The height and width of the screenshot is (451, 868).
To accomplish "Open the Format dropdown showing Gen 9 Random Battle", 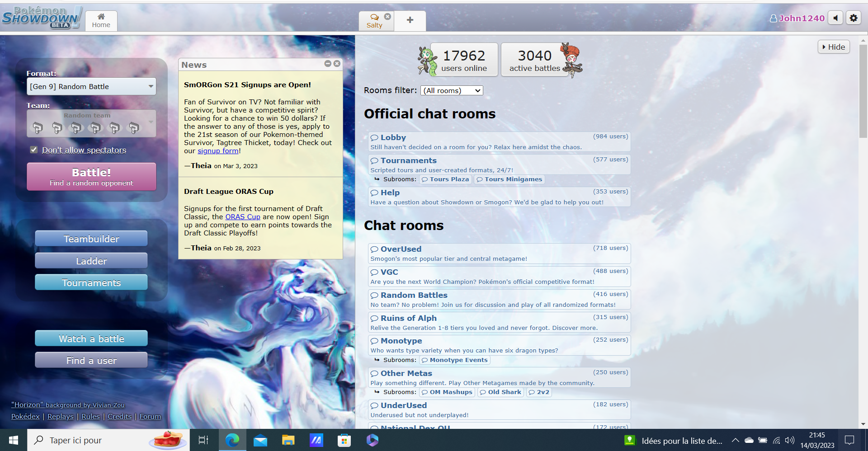I will 91,86.
